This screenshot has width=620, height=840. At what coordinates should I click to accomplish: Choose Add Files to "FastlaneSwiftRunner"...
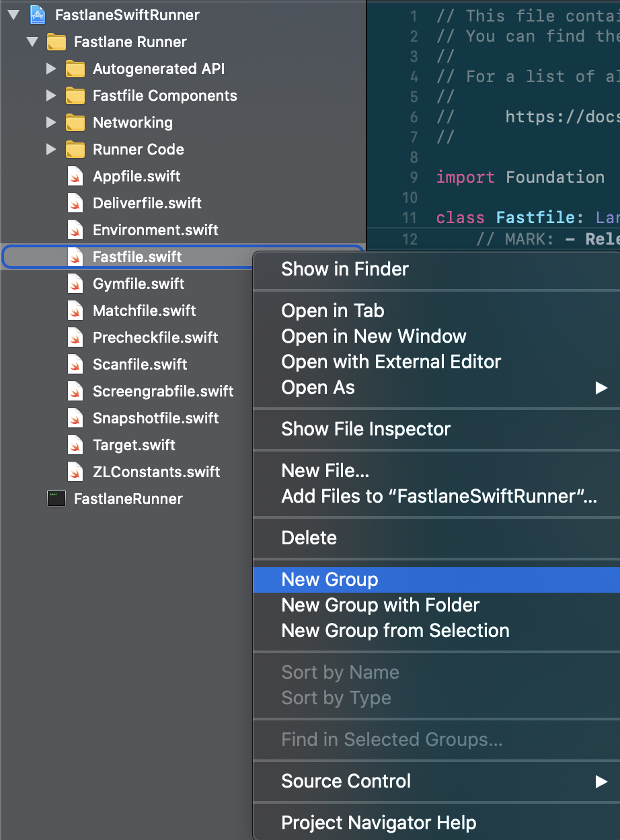click(x=436, y=497)
